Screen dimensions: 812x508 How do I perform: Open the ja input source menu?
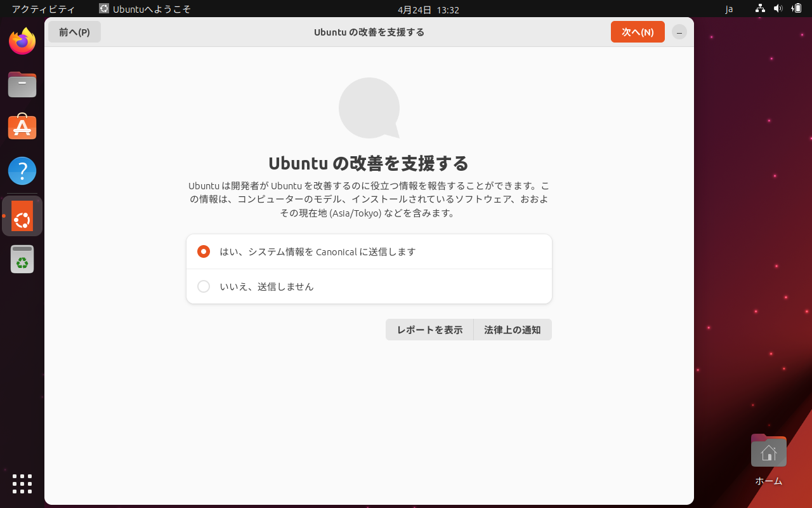click(729, 10)
